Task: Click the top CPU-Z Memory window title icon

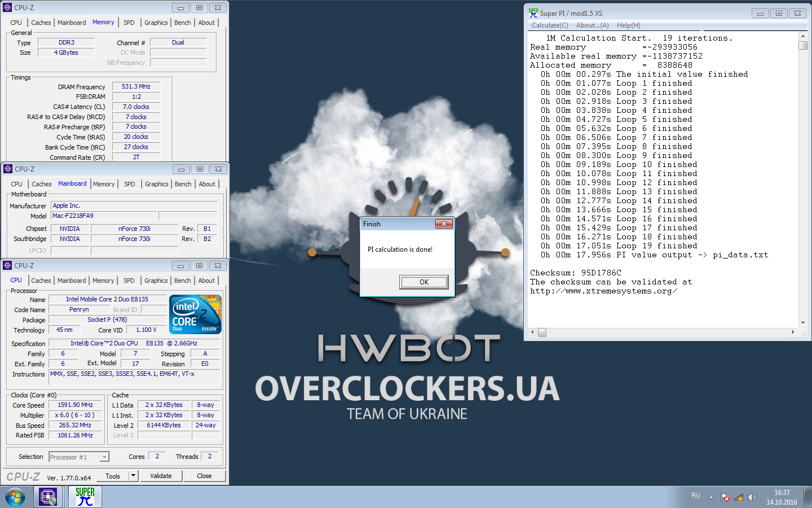Action: coord(8,7)
